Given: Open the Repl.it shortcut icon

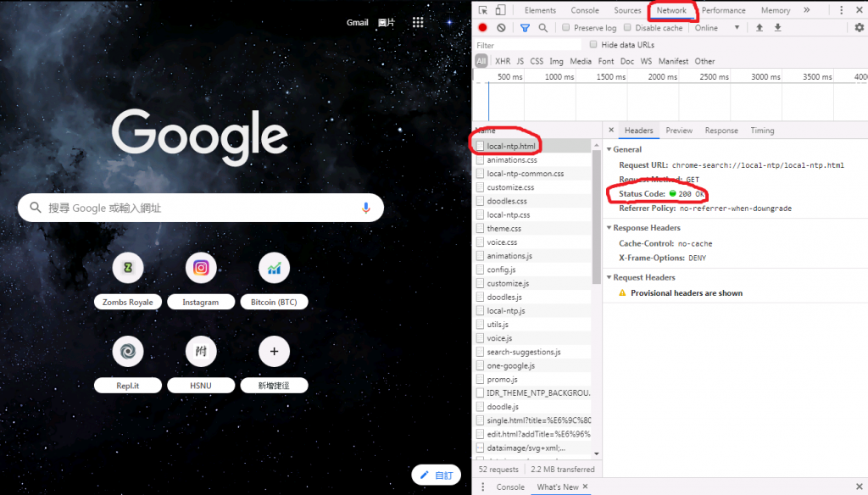Looking at the screenshot, I should coord(128,351).
